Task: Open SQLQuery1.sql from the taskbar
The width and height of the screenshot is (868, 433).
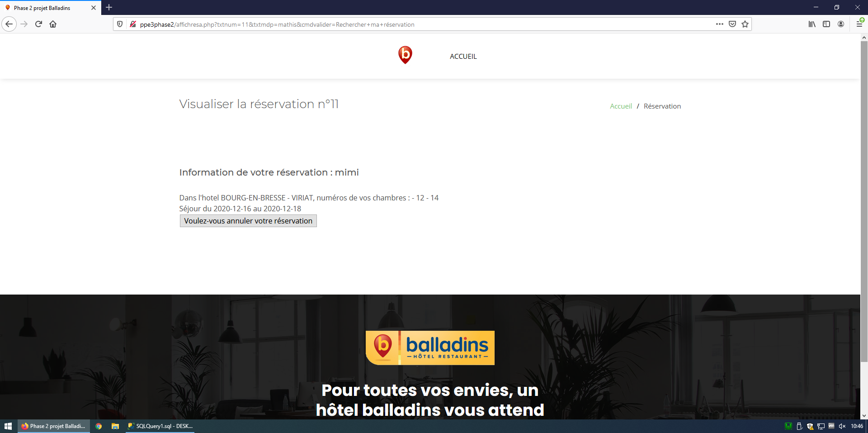Action: [160, 426]
